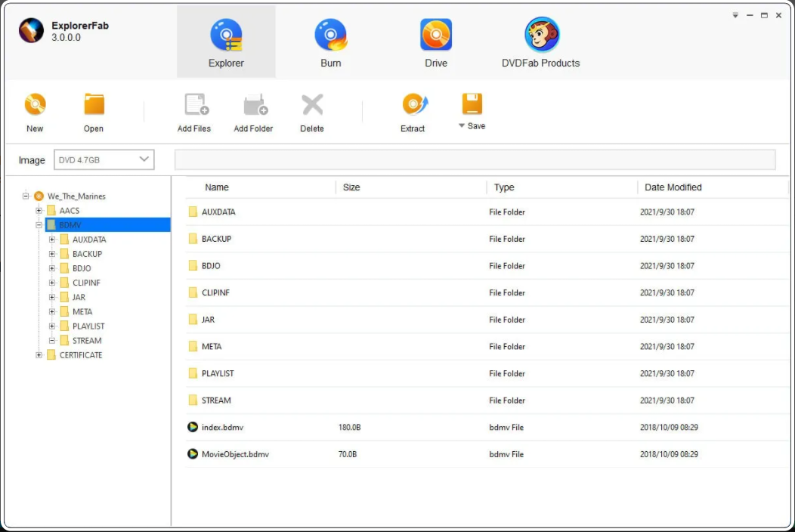Screen dimensions: 795x532
Task: Expand the META tree node
Action: pos(51,311)
